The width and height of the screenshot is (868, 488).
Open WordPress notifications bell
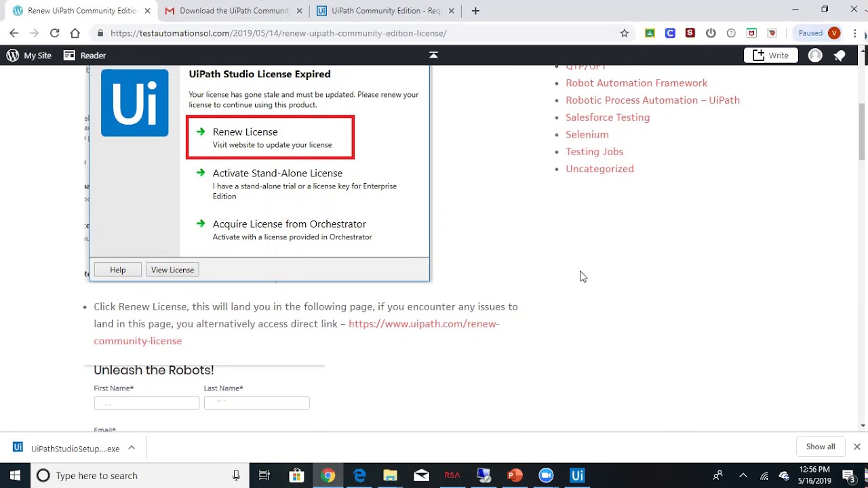(840, 56)
